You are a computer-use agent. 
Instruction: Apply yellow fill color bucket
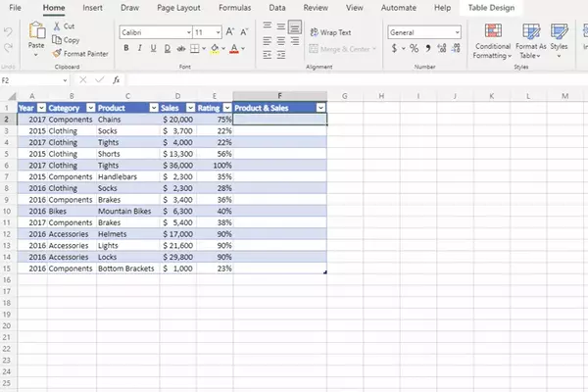point(215,48)
